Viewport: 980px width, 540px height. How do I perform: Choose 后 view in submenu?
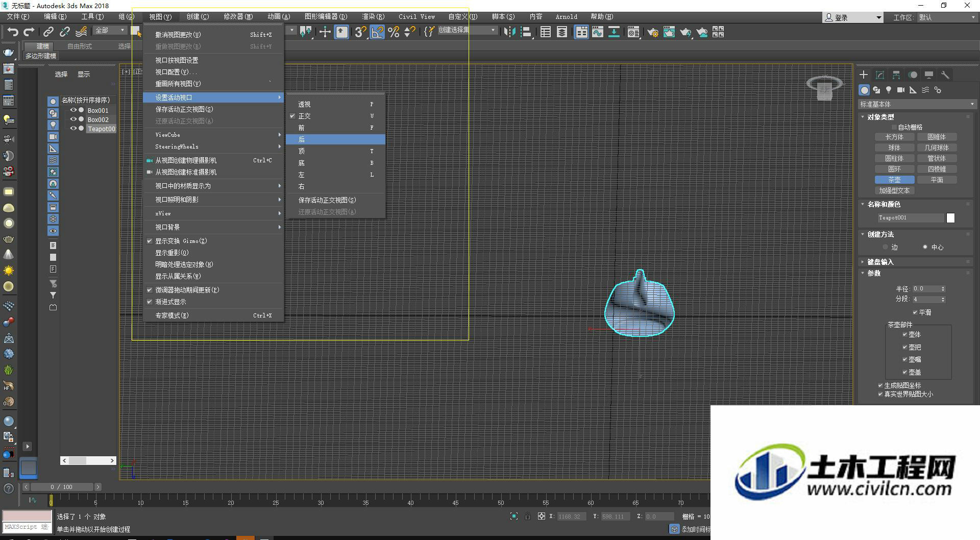336,139
